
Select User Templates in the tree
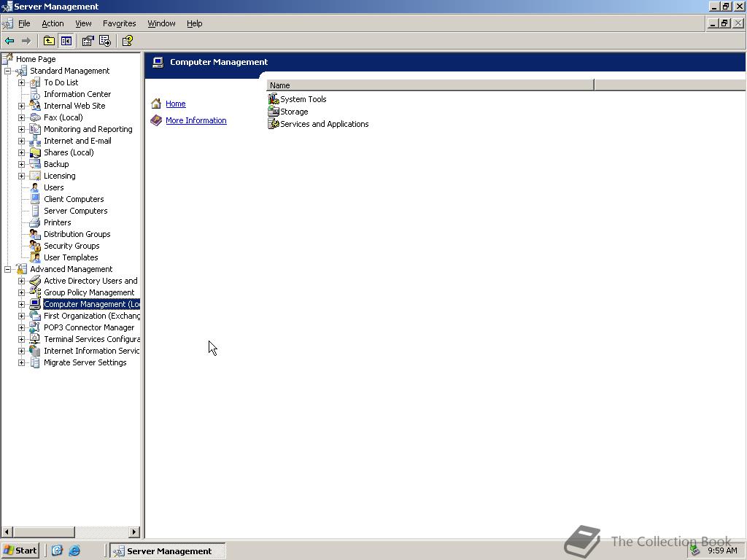71,257
